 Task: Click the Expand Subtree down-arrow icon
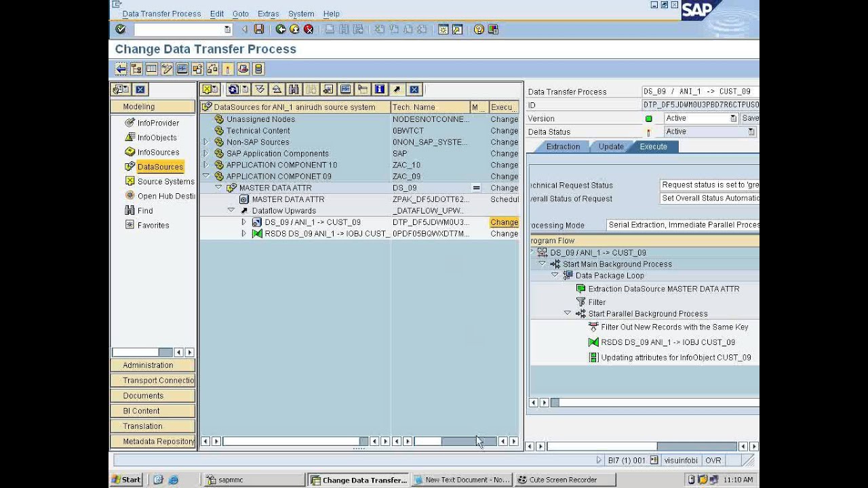coord(260,89)
